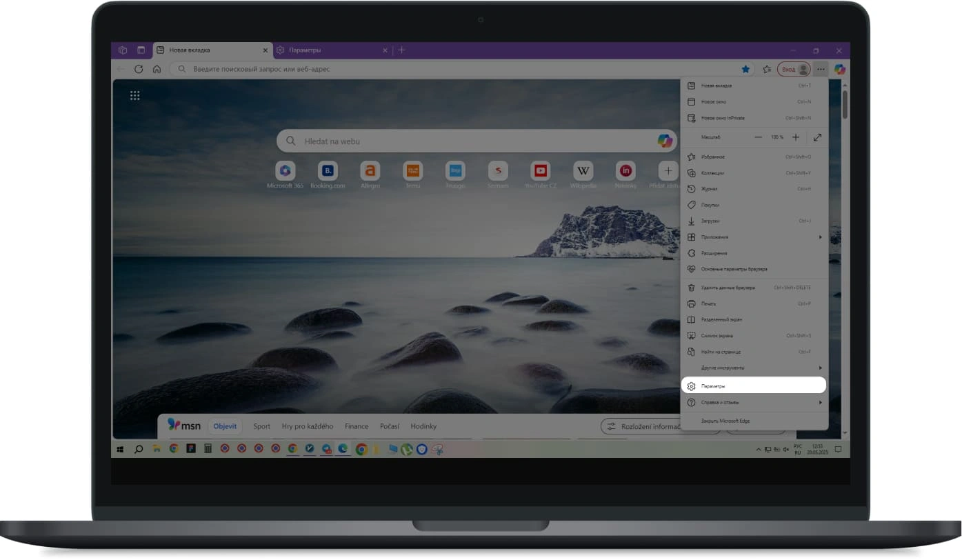Select Hry pro každého feed tab
This screenshot has height=560, width=962.
308,426
